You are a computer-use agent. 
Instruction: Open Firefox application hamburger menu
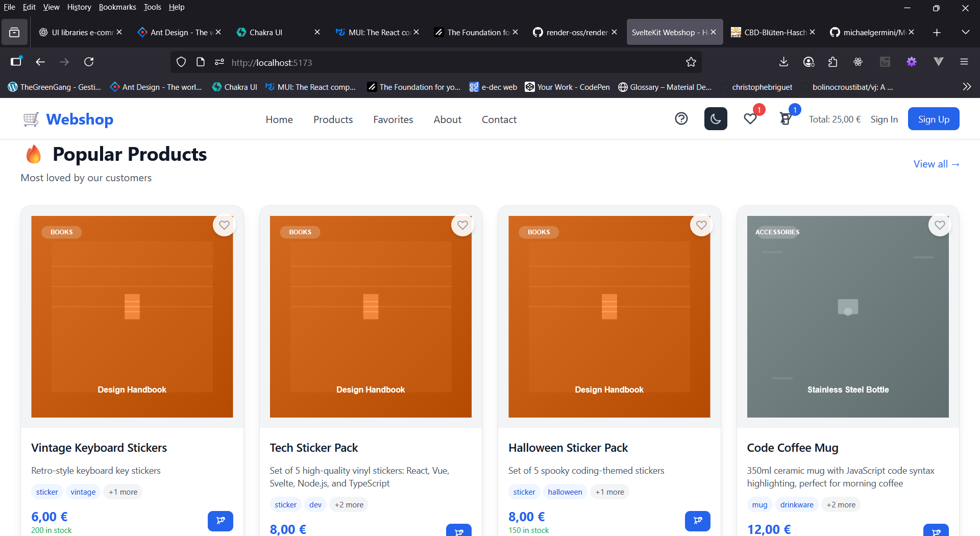964,62
